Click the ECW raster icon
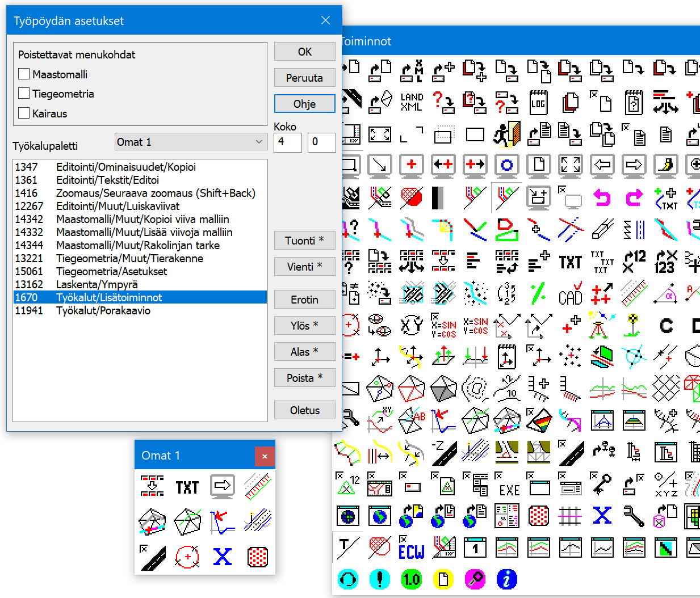Image resolution: width=700 pixels, height=598 pixels. click(x=412, y=548)
